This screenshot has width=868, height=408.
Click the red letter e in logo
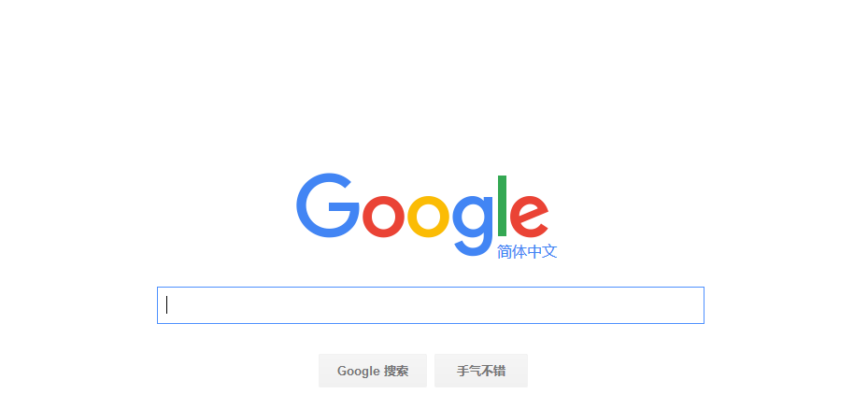coord(529,217)
